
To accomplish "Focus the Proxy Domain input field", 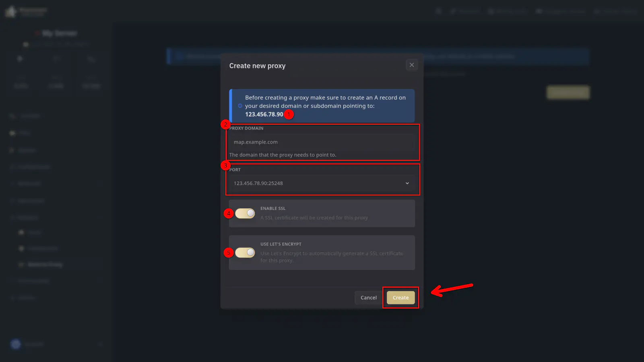I will pos(322,142).
